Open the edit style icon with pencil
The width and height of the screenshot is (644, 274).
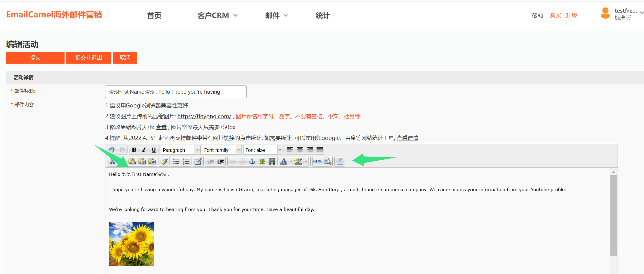click(x=198, y=161)
